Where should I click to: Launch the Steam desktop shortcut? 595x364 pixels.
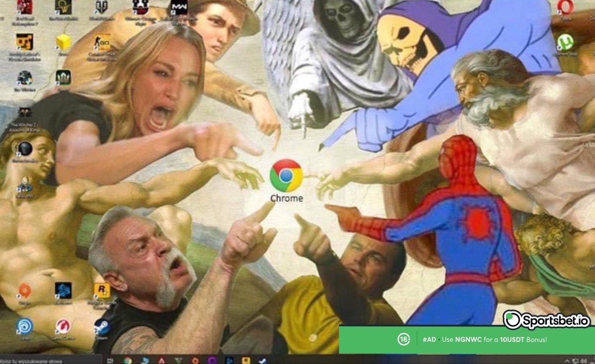(x=102, y=326)
